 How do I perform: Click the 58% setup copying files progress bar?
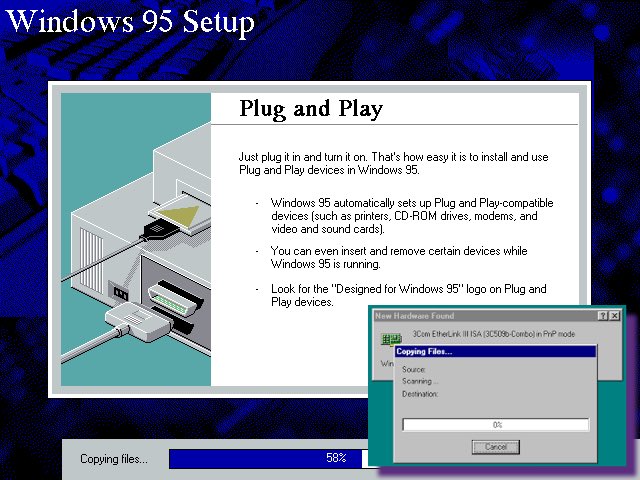point(269,458)
